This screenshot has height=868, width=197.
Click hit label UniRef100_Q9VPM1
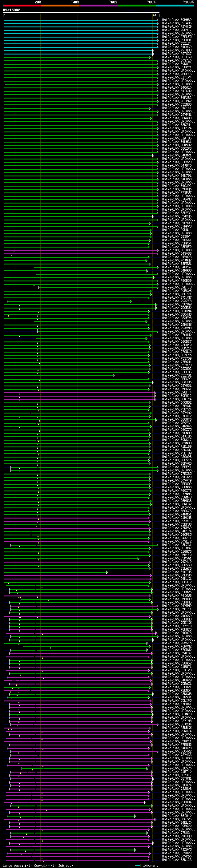pyautogui.click(x=177, y=115)
